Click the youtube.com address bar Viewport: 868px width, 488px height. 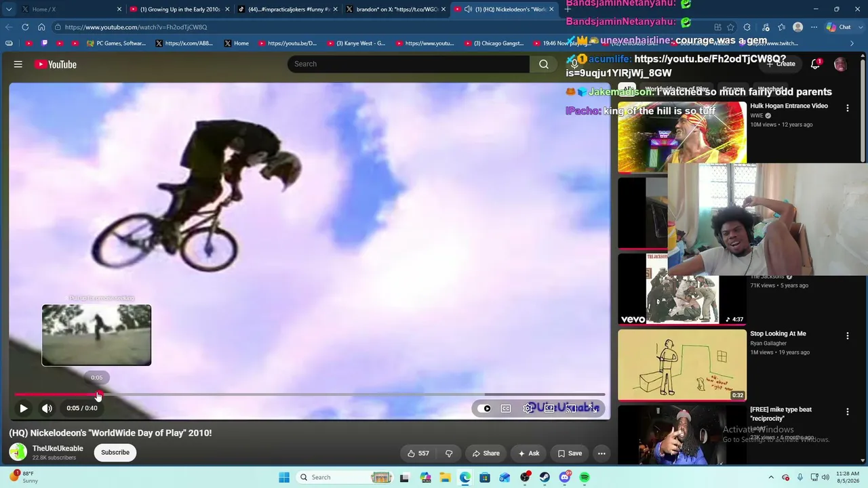coord(380,27)
